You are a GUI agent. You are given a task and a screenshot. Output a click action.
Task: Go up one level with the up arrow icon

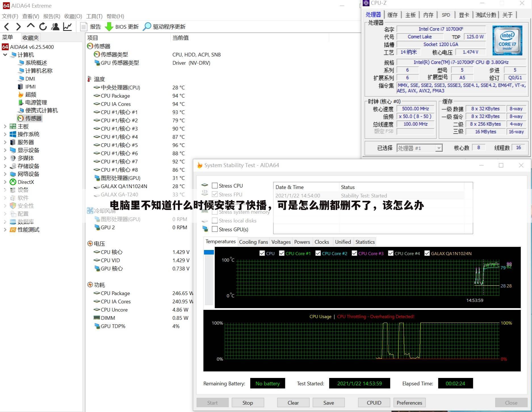point(31,26)
